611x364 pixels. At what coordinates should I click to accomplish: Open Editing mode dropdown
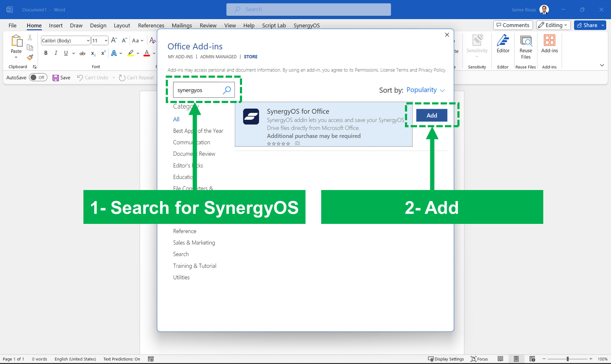[x=553, y=25]
